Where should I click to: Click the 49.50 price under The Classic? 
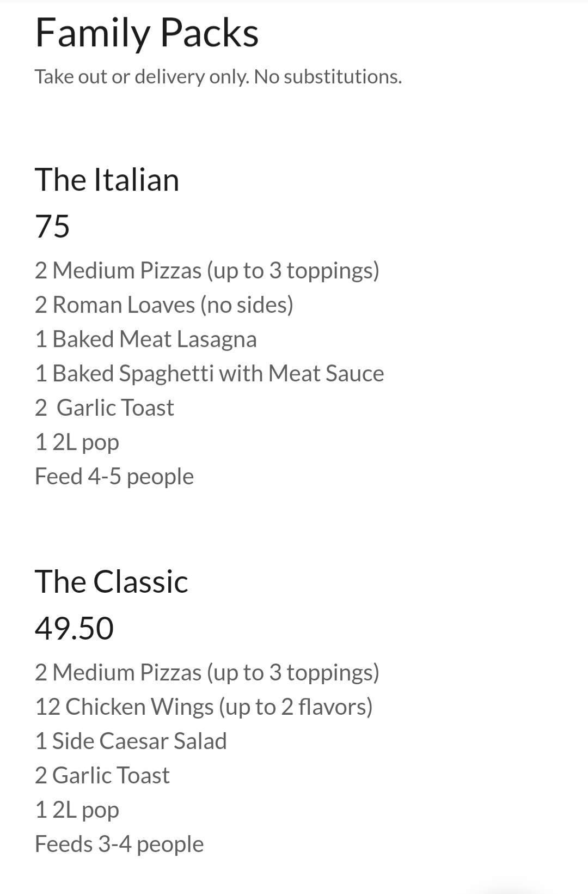point(74,628)
